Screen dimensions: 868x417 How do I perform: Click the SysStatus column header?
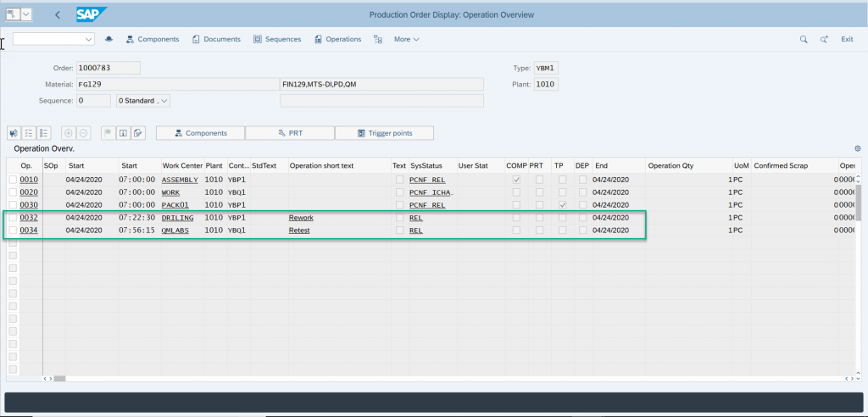click(426, 165)
